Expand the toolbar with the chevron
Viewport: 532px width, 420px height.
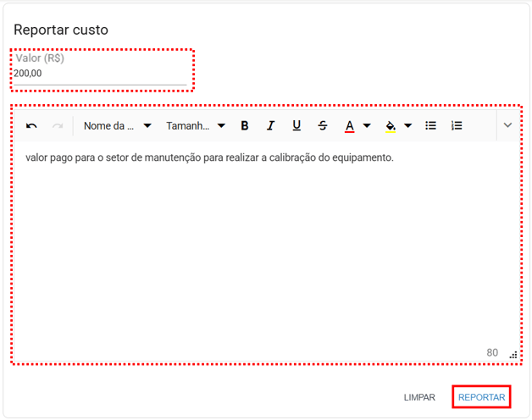coord(507,125)
